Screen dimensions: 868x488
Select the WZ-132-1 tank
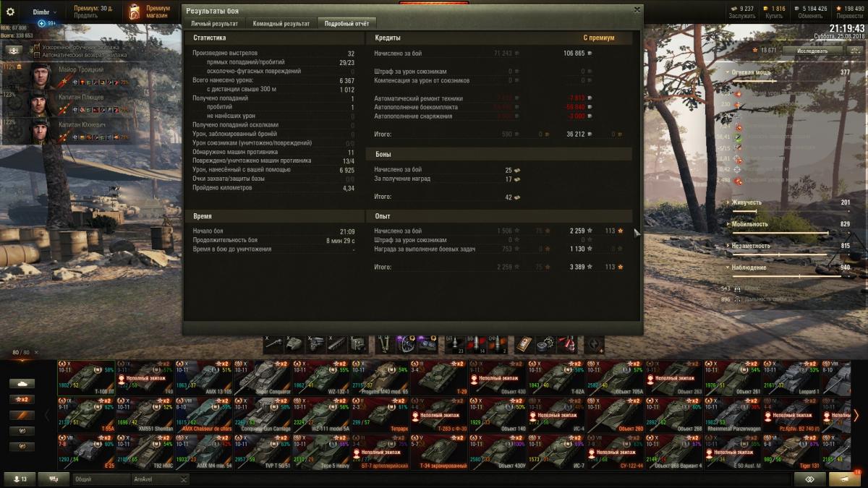(321, 377)
